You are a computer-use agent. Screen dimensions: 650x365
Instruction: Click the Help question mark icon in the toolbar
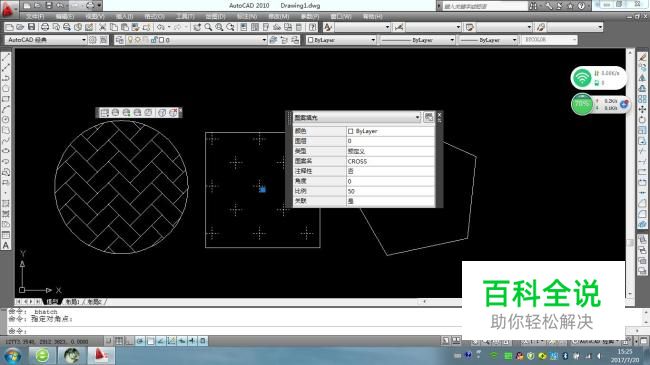click(x=313, y=27)
